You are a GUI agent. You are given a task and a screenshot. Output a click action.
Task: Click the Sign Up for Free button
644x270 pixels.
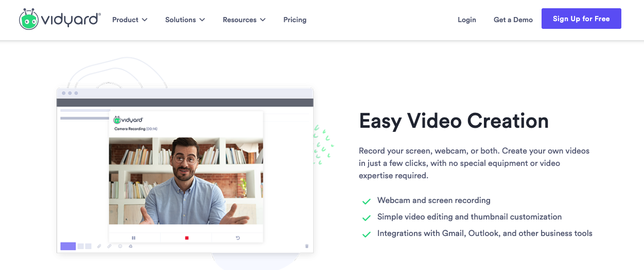pos(581,19)
